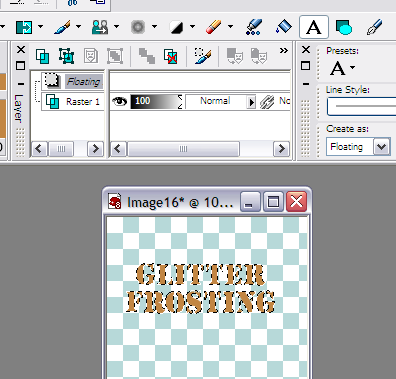Open Paint Brush tool options arrow
396x379 pixels.
pyautogui.click(x=78, y=27)
